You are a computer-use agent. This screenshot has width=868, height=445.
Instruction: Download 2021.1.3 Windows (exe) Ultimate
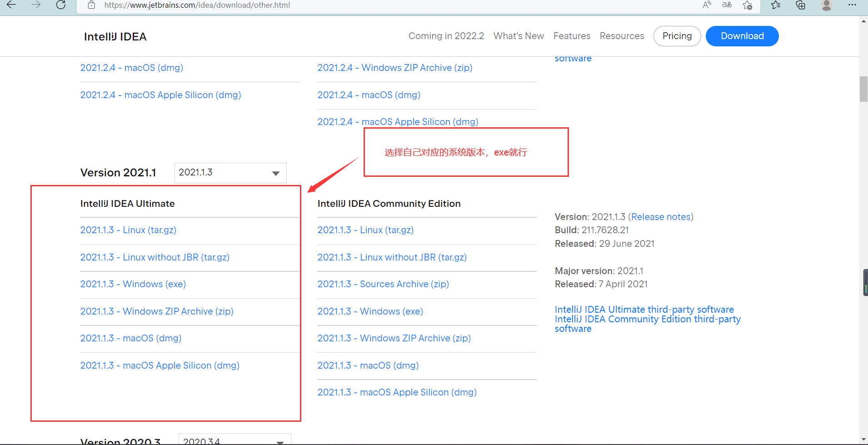(133, 284)
